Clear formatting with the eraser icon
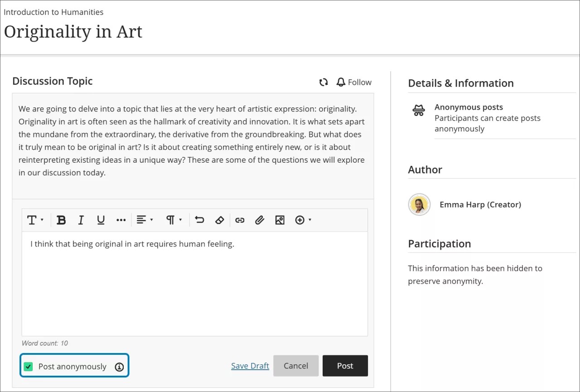This screenshot has width=580, height=392. [220, 220]
